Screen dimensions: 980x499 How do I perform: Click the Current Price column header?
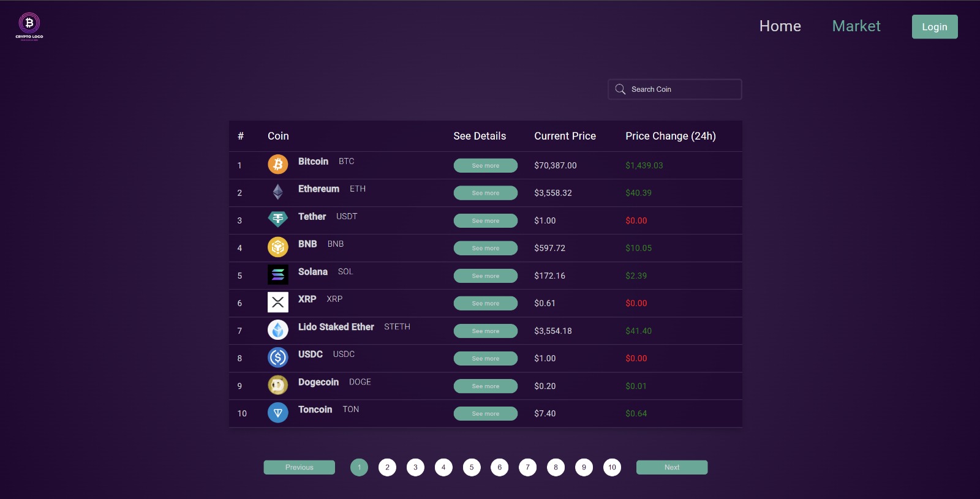565,136
